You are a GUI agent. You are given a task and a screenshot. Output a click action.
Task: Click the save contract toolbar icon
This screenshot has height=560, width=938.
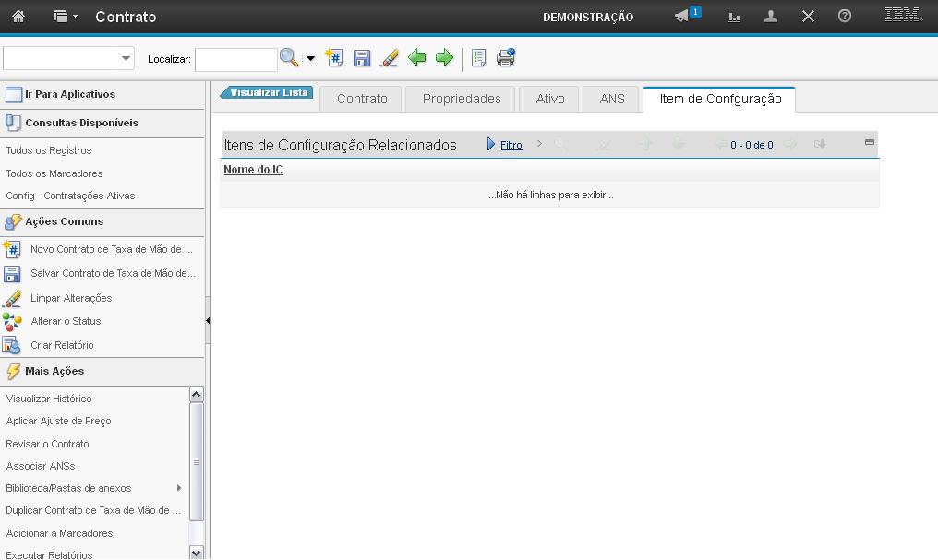click(x=362, y=58)
